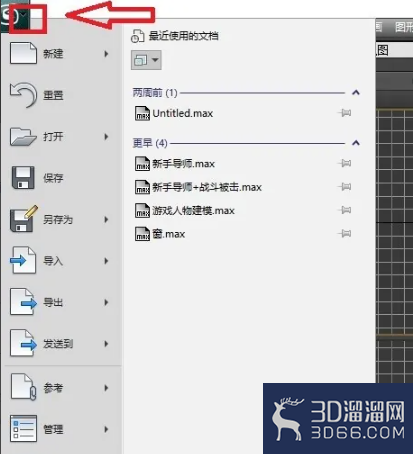Click the Import page-arrow icon
413x454 pixels.
(23, 260)
